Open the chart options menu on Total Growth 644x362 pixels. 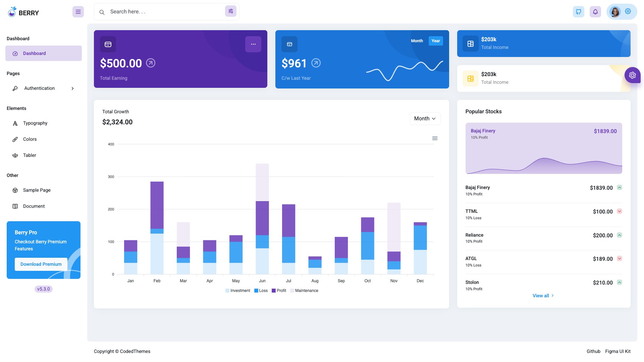point(435,138)
